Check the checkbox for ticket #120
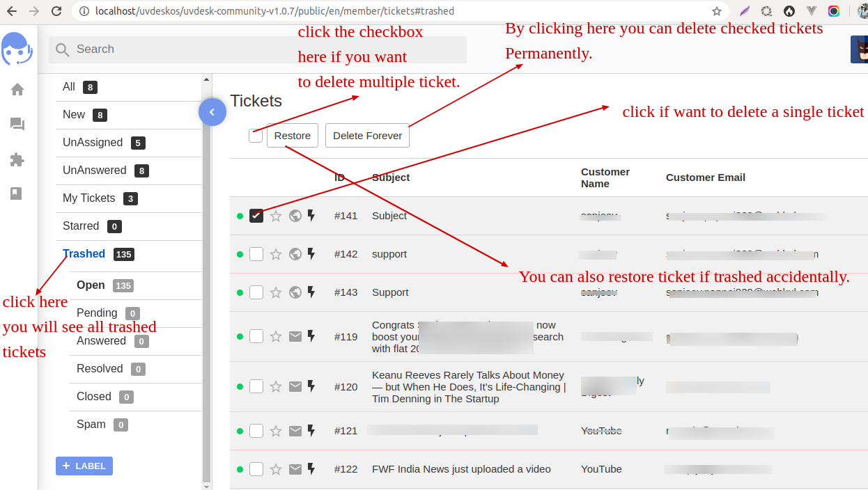The height and width of the screenshot is (490, 868). point(256,387)
